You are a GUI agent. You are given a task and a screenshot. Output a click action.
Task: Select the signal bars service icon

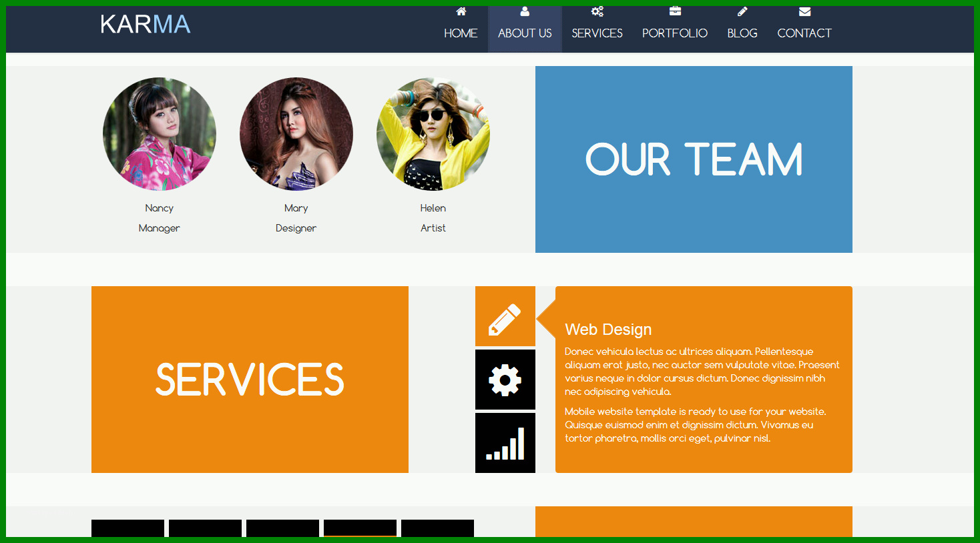505,443
